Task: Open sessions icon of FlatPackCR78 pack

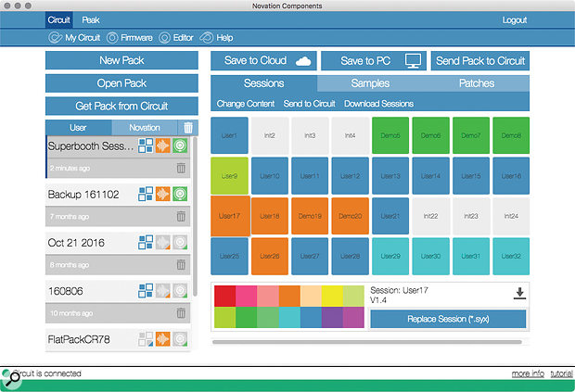Action: click(146, 339)
